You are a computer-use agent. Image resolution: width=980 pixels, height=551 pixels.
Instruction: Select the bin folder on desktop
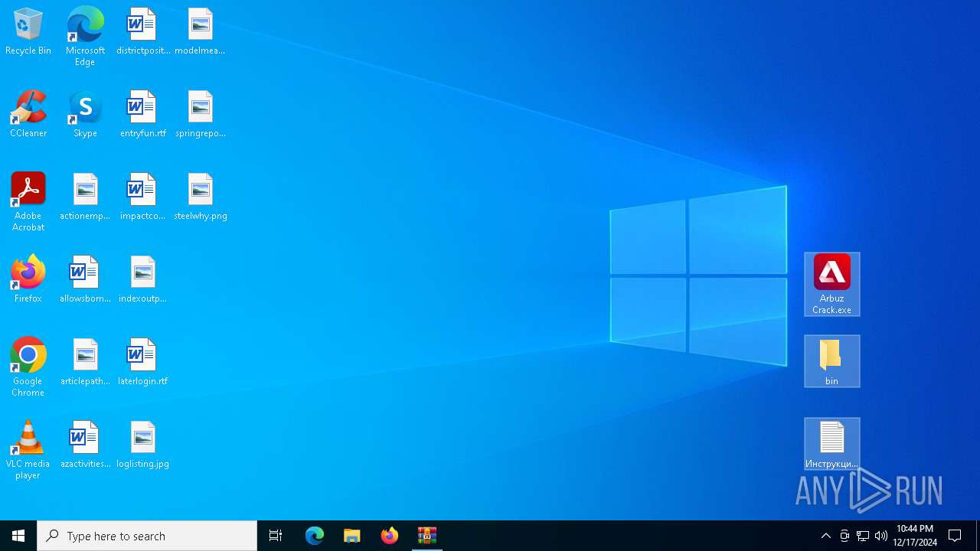pyautogui.click(x=832, y=361)
